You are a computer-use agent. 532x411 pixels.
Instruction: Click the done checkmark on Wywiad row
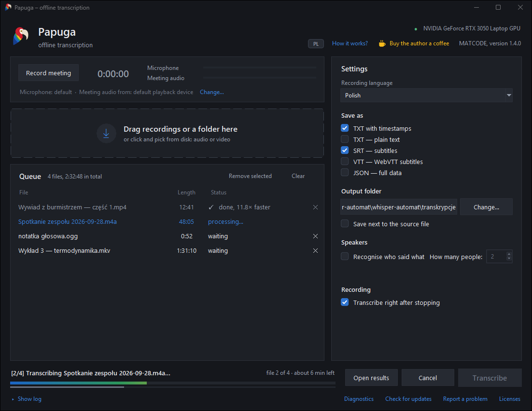coord(211,207)
